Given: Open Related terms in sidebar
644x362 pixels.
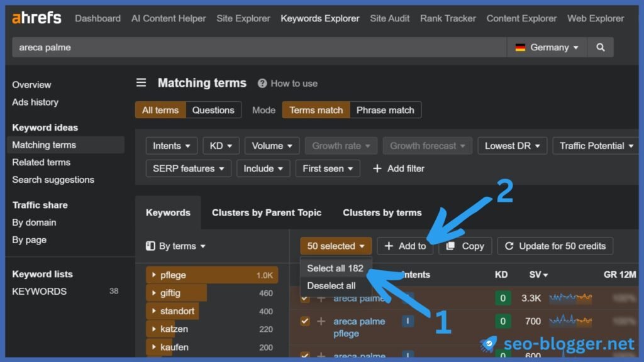Looking at the screenshot, I should tap(41, 162).
